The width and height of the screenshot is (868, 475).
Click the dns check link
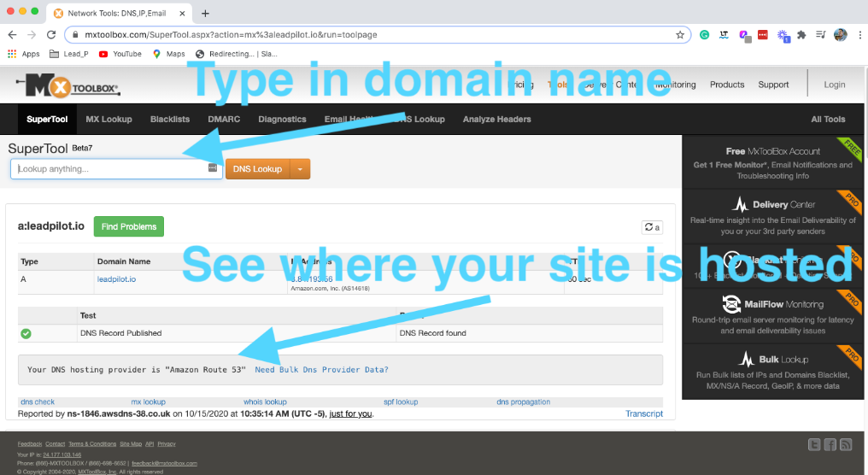[x=38, y=402]
